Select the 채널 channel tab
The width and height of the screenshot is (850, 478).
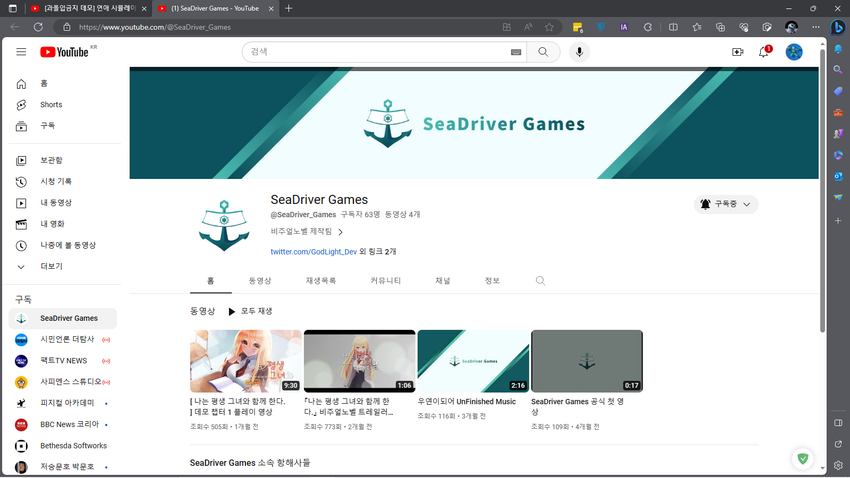click(443, 281)
